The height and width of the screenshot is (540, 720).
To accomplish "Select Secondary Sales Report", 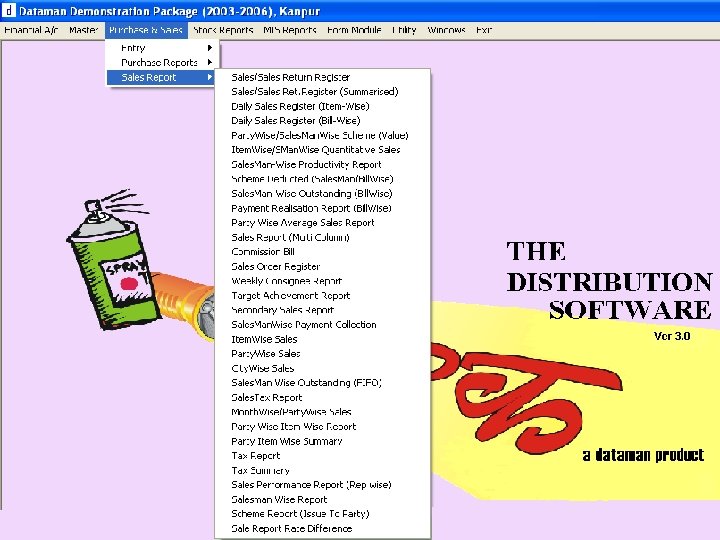I will (x=322, y=310).
